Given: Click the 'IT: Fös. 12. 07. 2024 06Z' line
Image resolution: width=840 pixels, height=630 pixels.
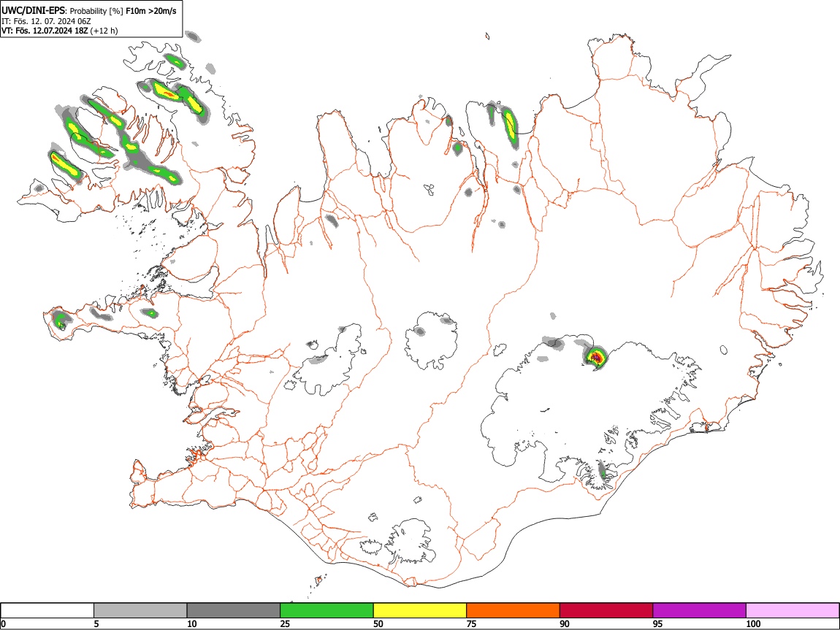Looking at the screenshot, I should tap(46, 21).
